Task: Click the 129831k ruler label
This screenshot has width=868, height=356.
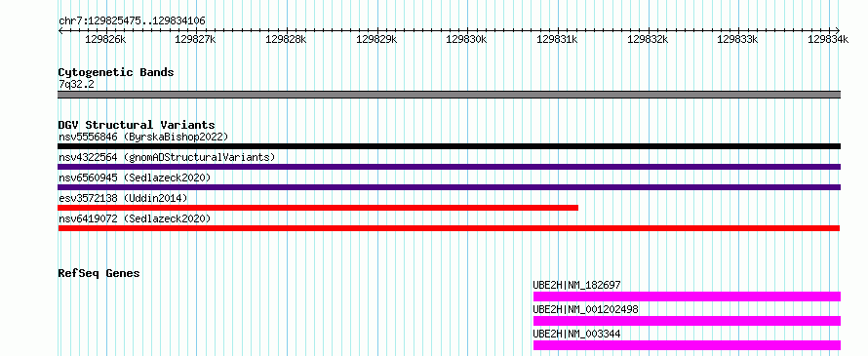Action: (x=557, y=39)
